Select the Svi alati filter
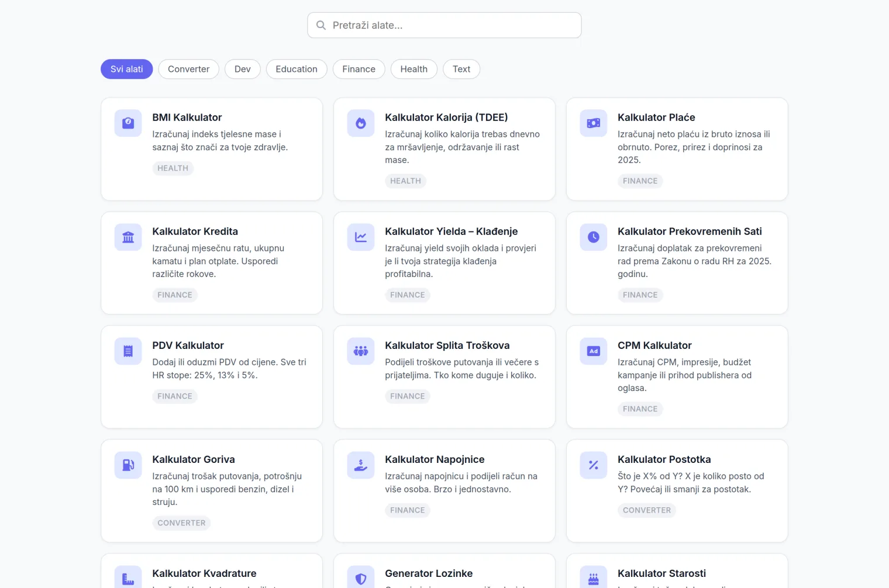 click(x=127, y=69)
